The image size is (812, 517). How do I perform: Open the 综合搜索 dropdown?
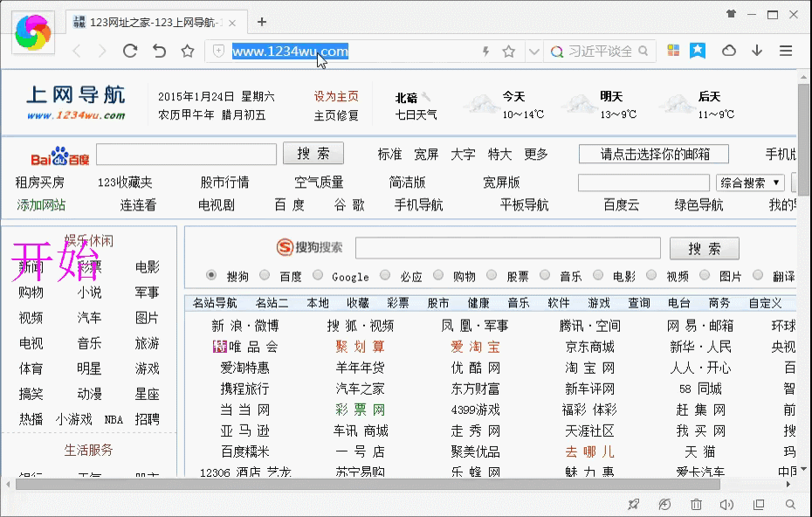tap(750, 183)
